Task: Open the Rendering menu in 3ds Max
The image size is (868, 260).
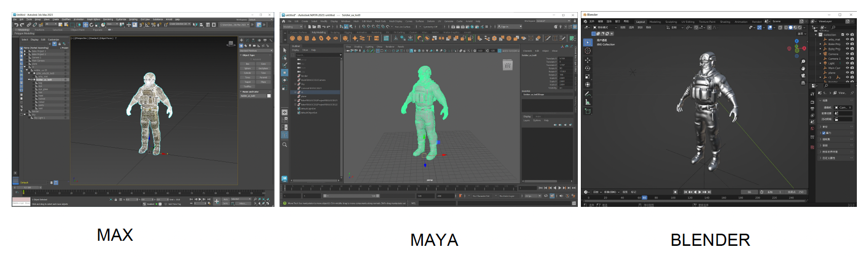Action: (108, 19)
